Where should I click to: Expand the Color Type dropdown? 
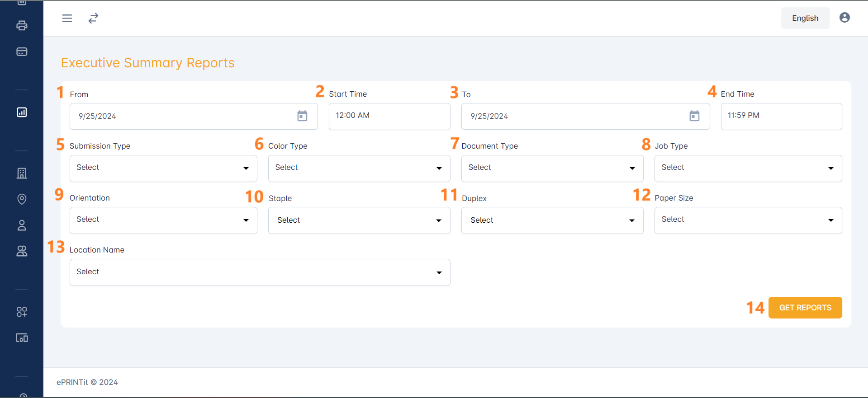click(x=359, y=168)
